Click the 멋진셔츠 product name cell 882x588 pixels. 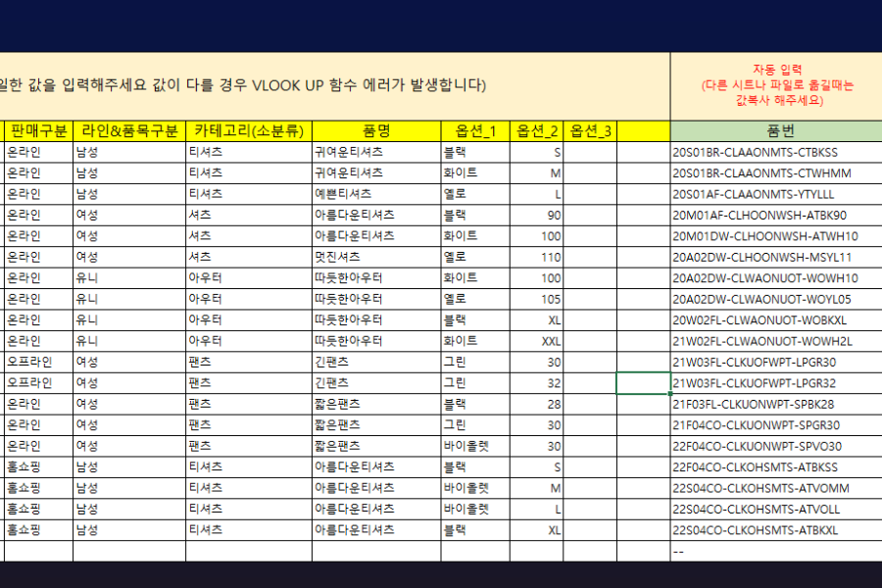[376, 257]
